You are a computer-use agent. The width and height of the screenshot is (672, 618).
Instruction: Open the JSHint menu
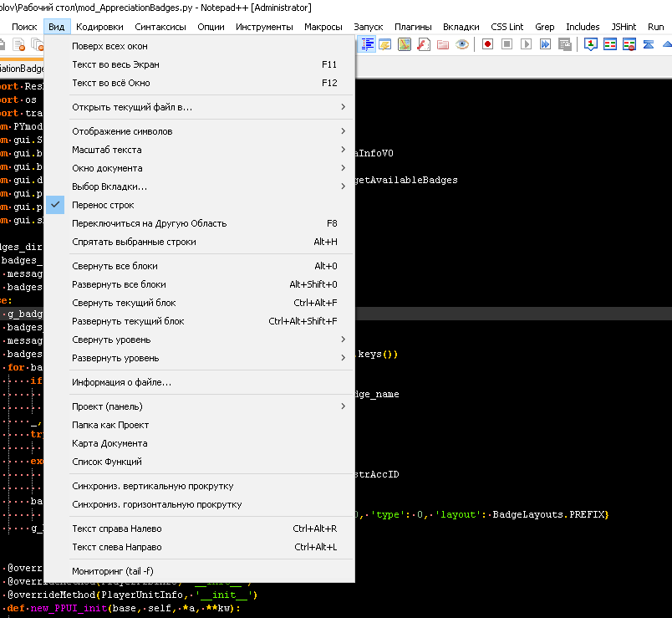pyautogui.click(x=624, y=27)
